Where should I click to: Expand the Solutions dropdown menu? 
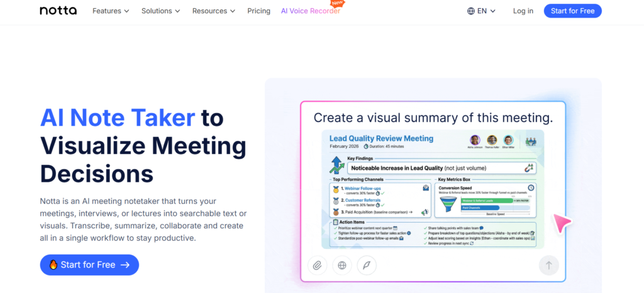click(x=160, y=11)
